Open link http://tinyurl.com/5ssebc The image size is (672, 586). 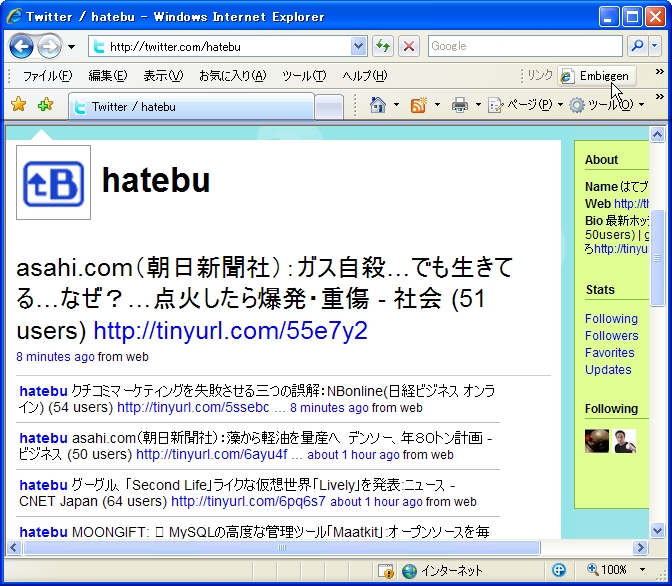click(x=193, y=407)
